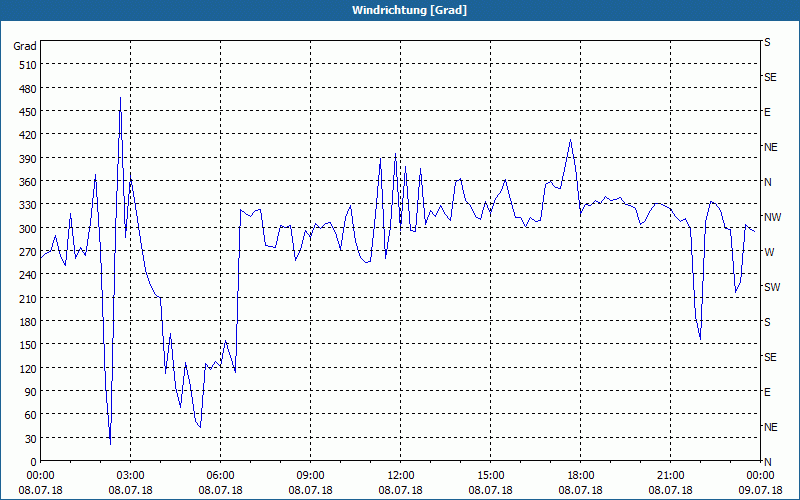Click the 60 value on the left axis
The image size is (800, 500).
click(31, 415)
